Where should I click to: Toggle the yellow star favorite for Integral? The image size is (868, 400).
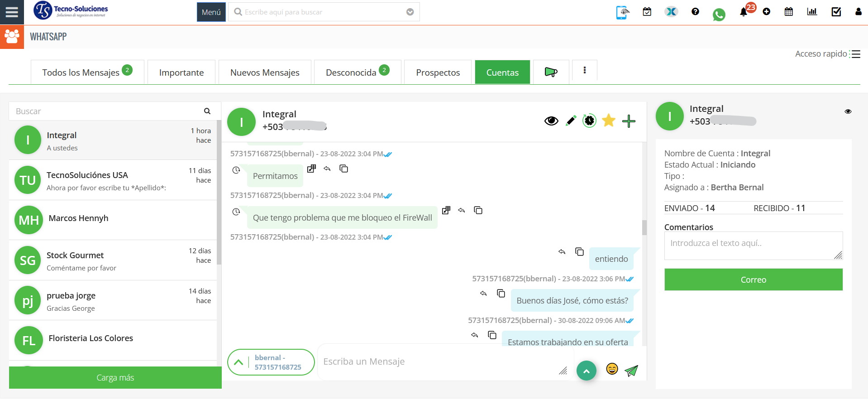tap(609, 120)
